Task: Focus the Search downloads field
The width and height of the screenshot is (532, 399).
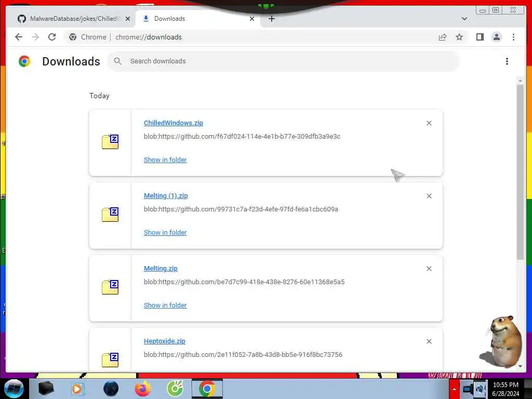Action: pyautogui.click(x=283, y=61)
